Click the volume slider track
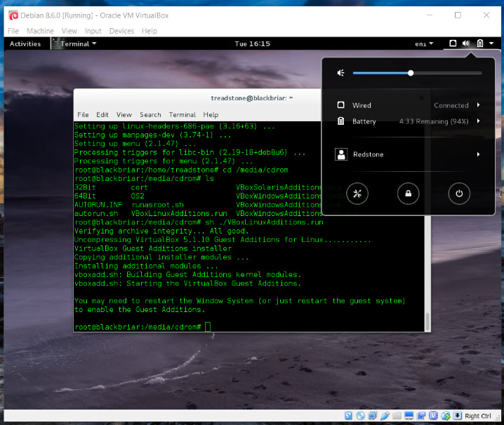 417,73
